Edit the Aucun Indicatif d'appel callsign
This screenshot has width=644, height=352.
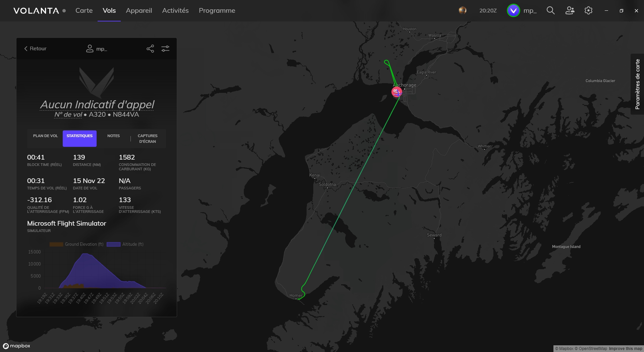point(97,105)
